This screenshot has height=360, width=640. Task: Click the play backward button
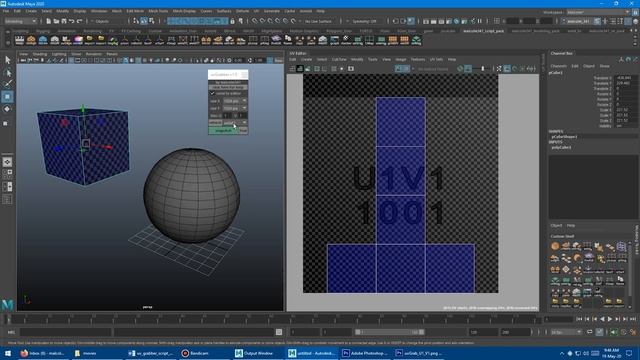pos(602,319)
